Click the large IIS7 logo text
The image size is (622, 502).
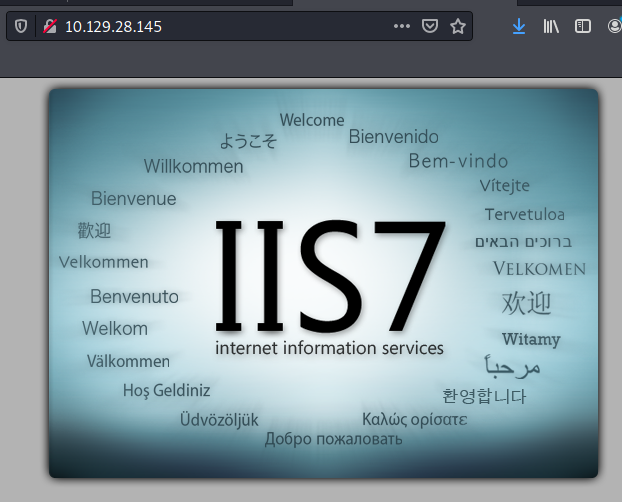click(x=329, y=275)
